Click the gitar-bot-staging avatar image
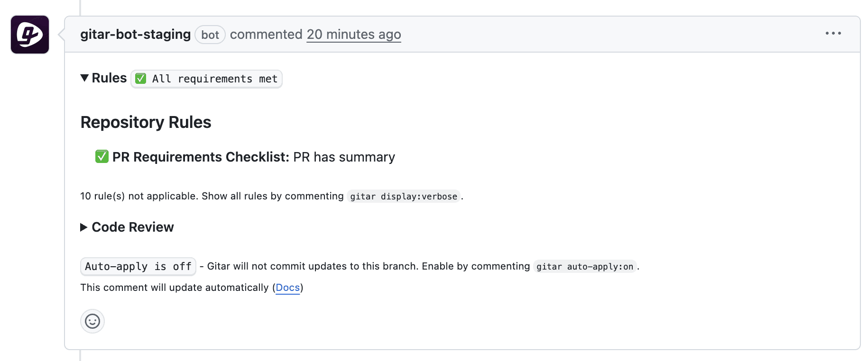The image size is (868, 361). (x=30, y=35)
